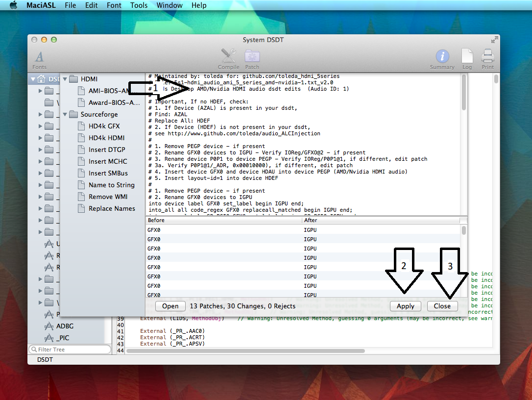Click the Print toolbar icon
This screenshot has width=532, height=400.
(487, 56)
